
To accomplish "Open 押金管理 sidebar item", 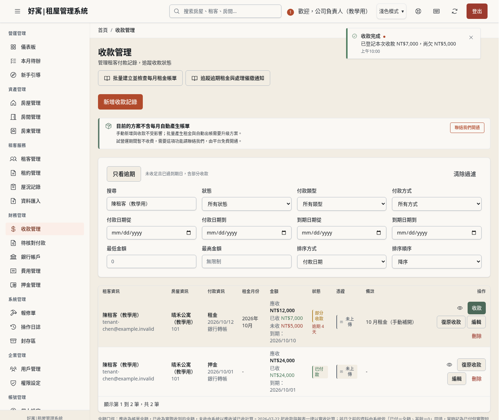I will pos(45,285).
